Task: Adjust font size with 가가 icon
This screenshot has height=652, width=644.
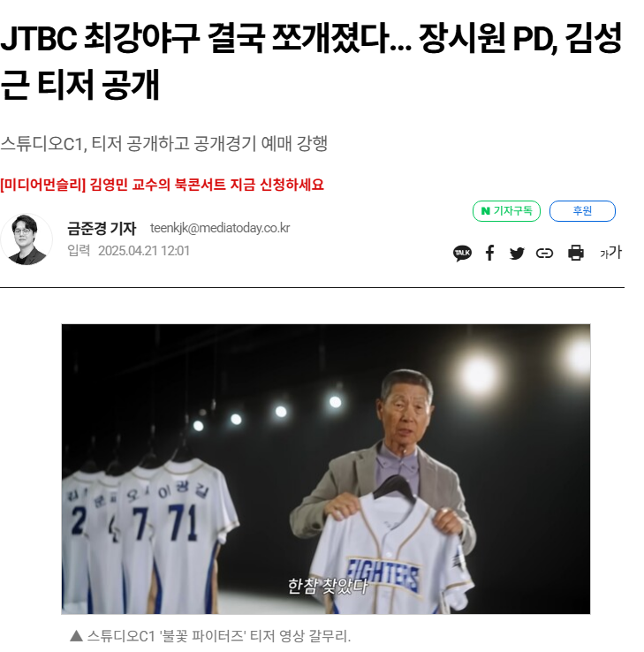Action: 610,252
